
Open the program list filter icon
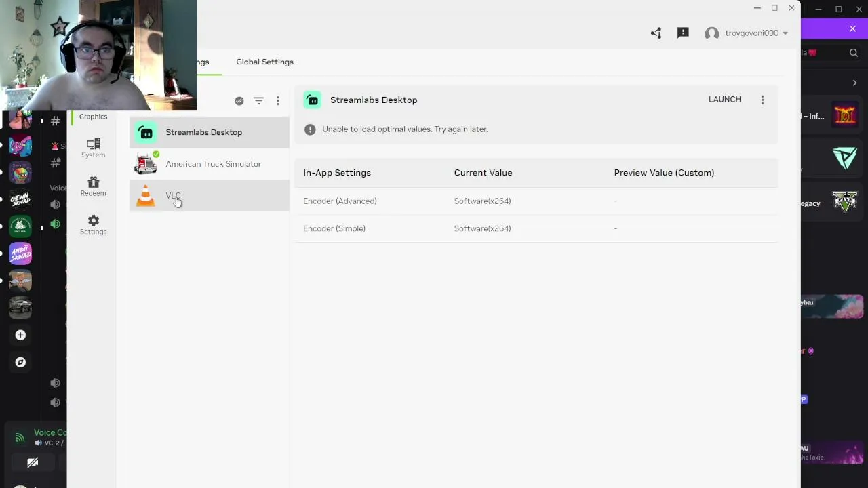(258, 101)
